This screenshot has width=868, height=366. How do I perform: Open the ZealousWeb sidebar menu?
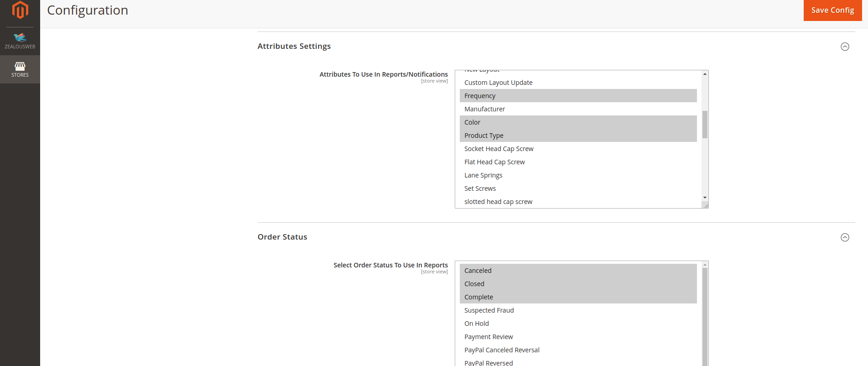click(x=20, y=41)
